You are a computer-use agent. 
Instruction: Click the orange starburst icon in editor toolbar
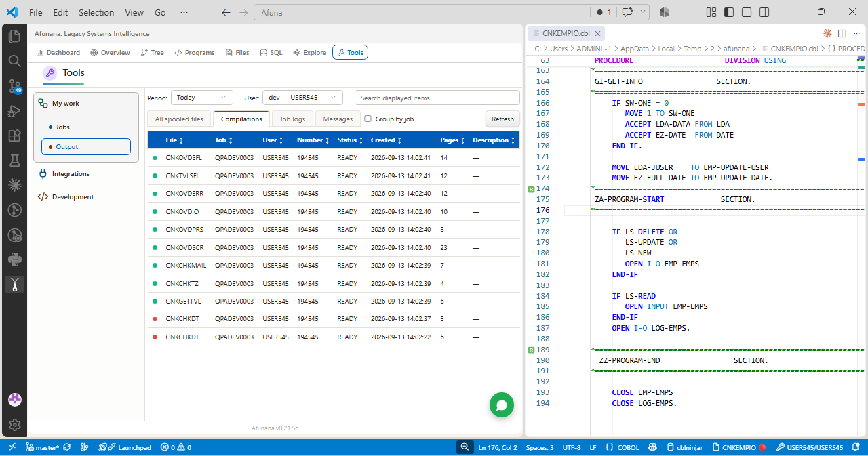point(827,33)
